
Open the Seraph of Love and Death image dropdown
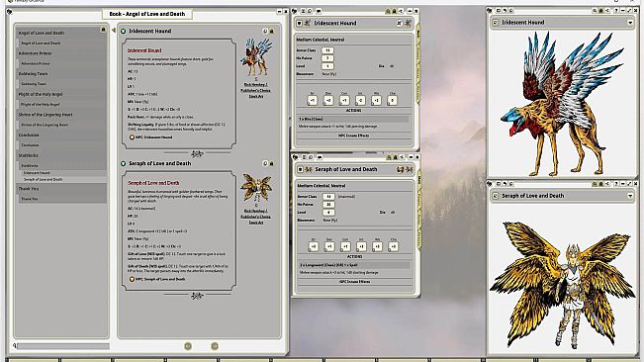tap(630, 196)
